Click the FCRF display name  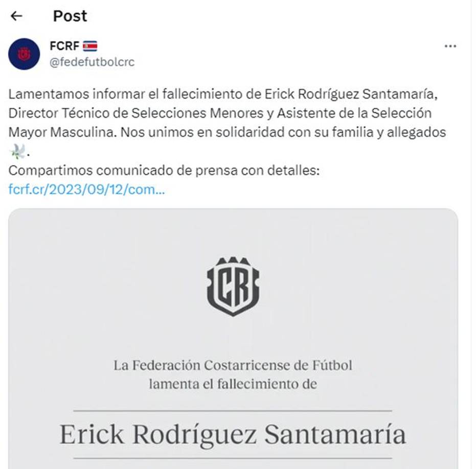point(64,45)
